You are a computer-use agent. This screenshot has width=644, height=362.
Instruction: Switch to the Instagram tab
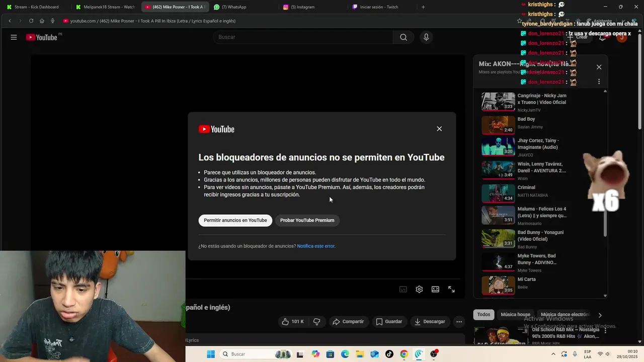312,7
